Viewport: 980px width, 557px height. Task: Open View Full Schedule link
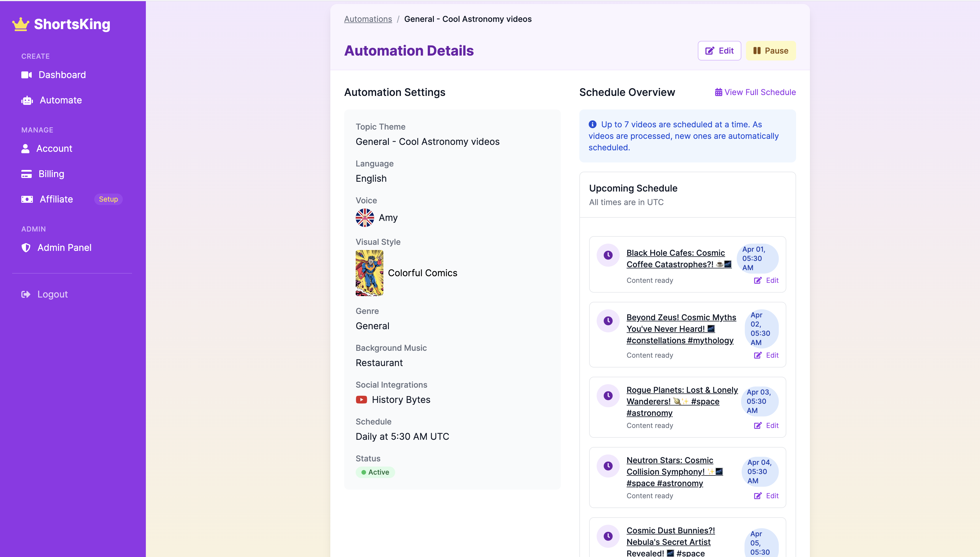pyautogui.click(x=755, y=92)
